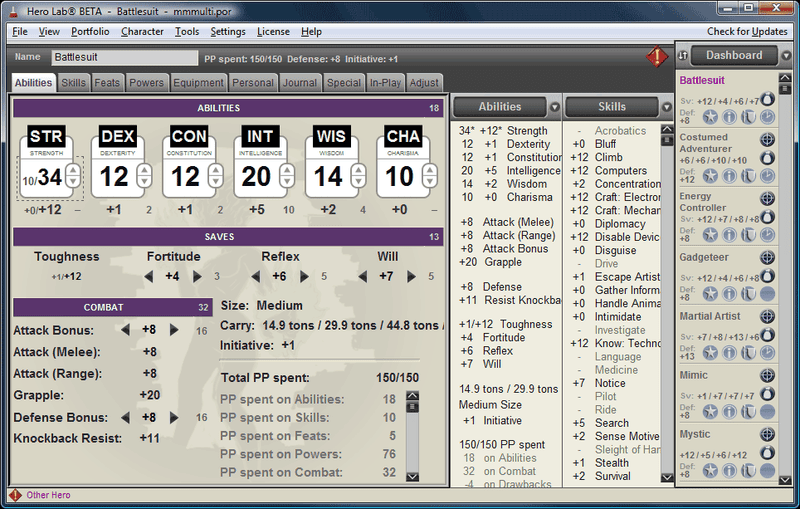The height and width of the screenshot is (509, 800).
Task: Click Energy Controller's crosshair target icon
Action: point(767,198)
